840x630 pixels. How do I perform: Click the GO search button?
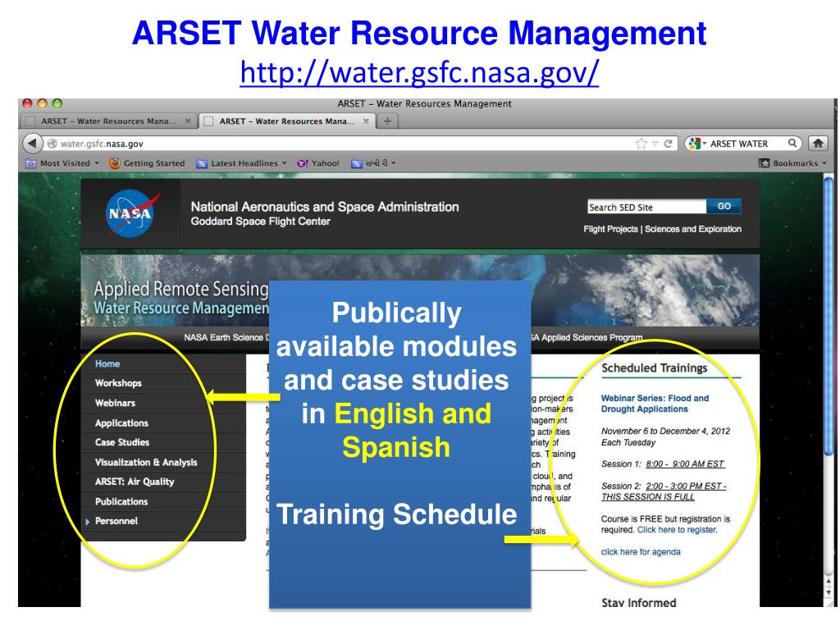coord(724,206)
